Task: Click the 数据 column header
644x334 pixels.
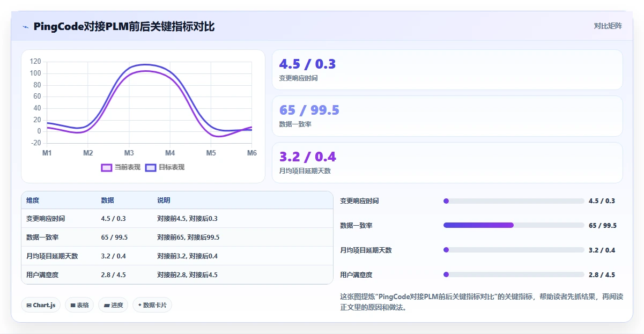Action: coord(107,201)
